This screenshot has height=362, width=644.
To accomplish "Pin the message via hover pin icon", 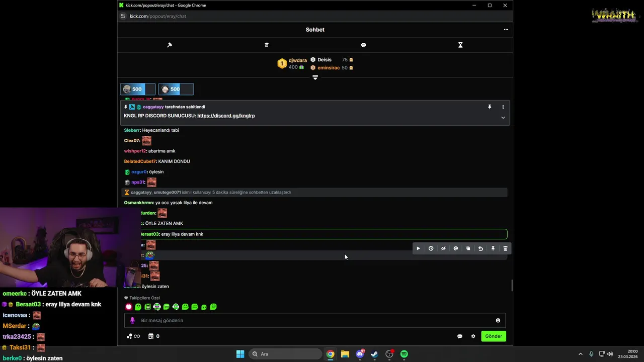I will [x=493, y=248].
